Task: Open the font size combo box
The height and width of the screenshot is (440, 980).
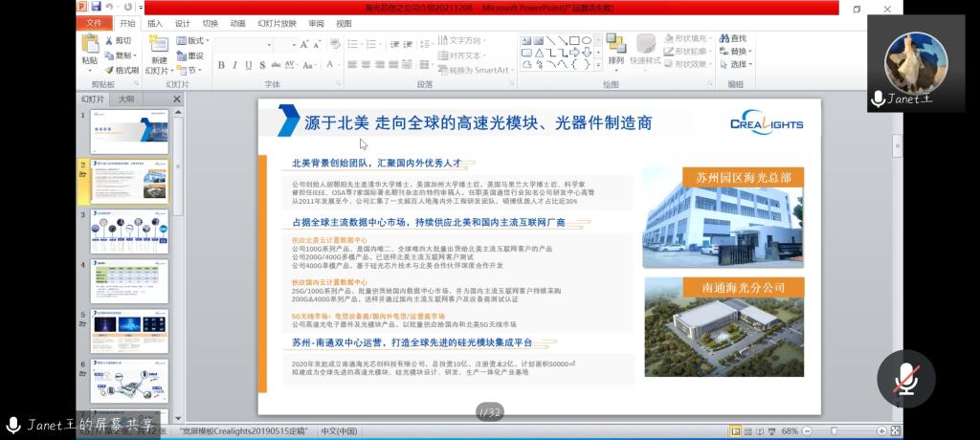Action: (x=285, y=44)
